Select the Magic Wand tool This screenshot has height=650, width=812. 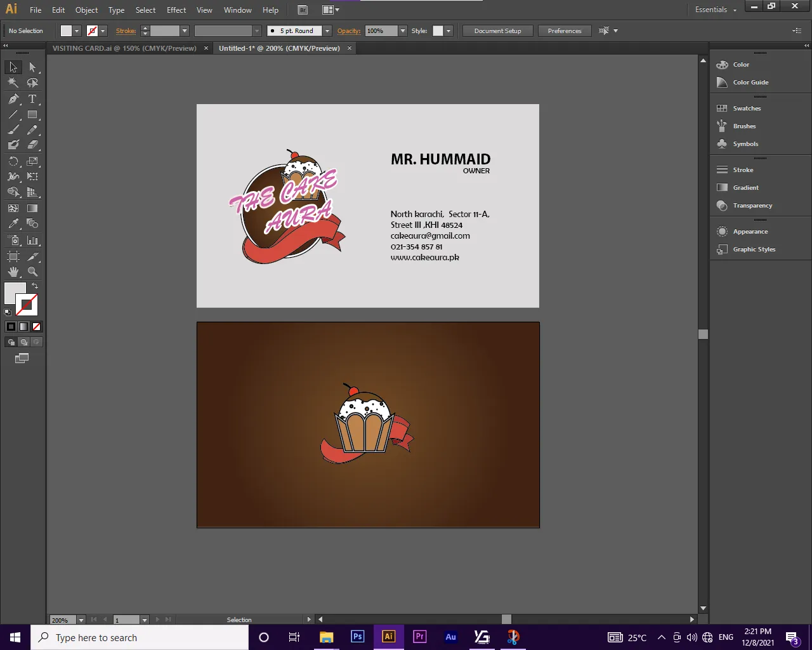pos(13,83)
